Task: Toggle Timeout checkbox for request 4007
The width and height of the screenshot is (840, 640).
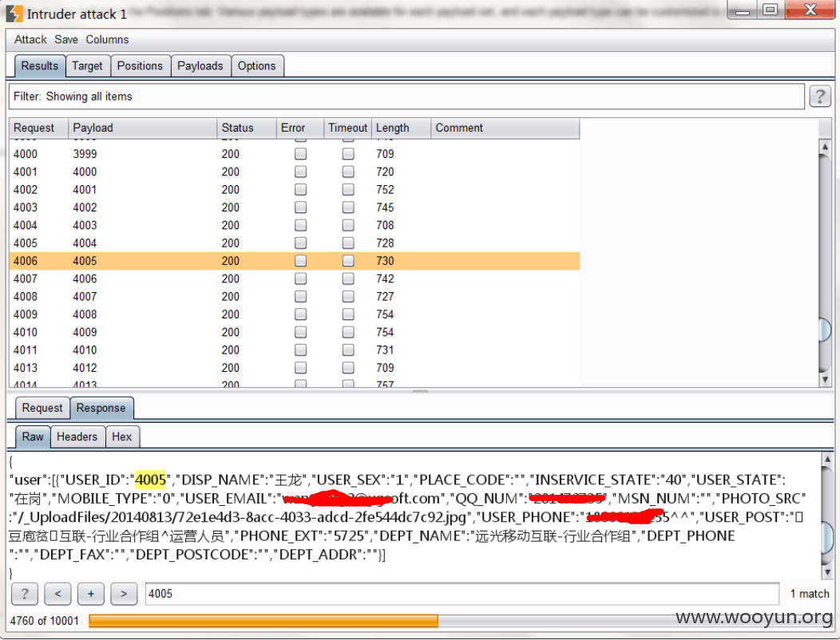Action: click(348, 279)
